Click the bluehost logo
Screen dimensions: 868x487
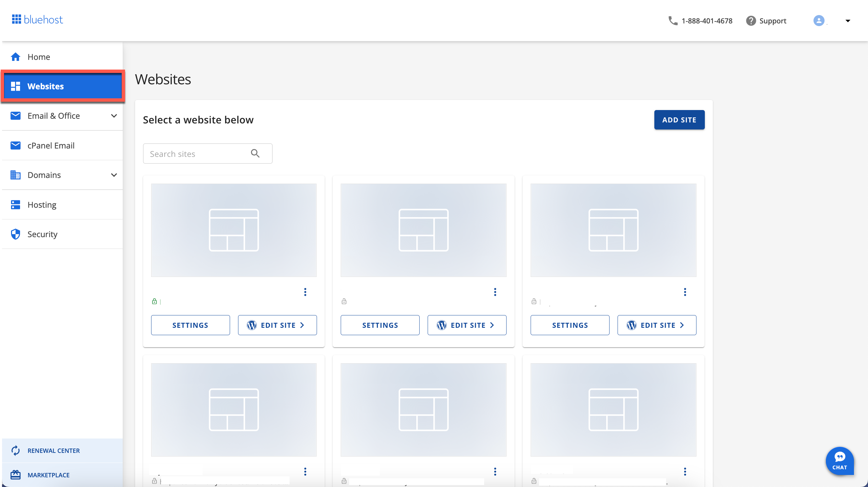[x=37, y=19]
